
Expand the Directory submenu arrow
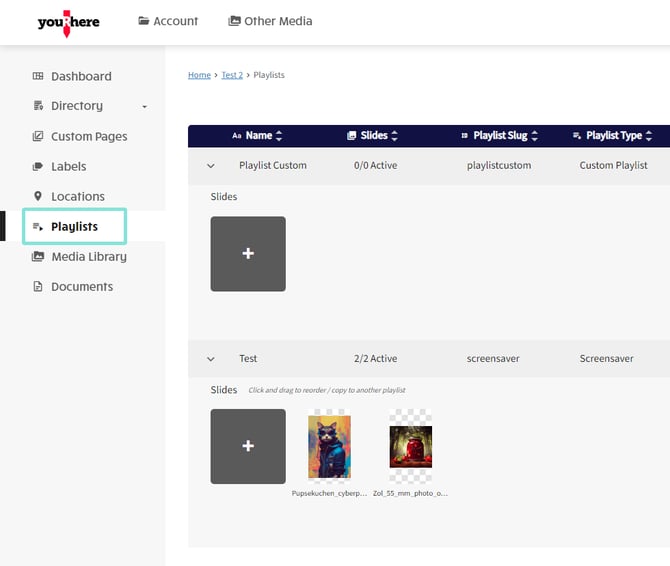(144, 106)
